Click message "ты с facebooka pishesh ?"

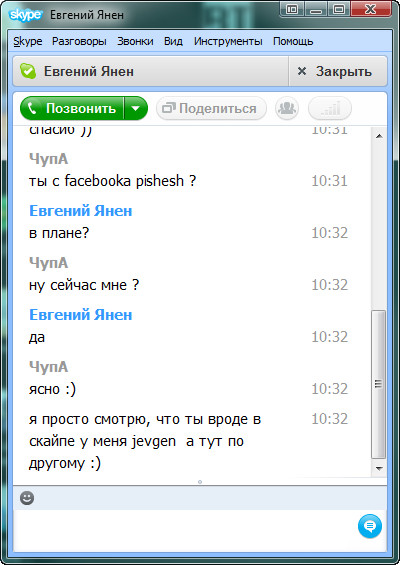[x=112, y=181]
